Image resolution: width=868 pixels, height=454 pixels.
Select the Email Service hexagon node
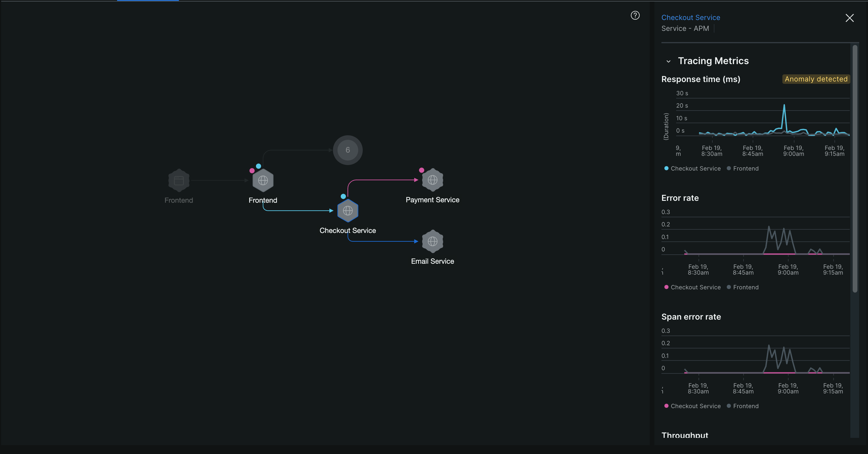(x=433, y=241)
